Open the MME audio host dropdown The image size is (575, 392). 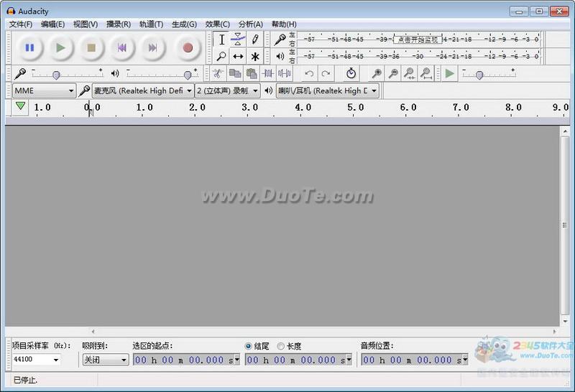pyautogui.click(x=44, y=90)
